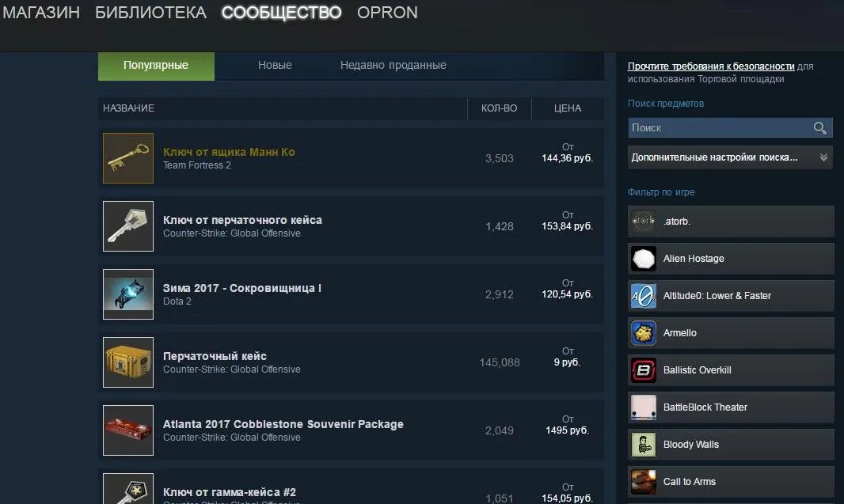
Task: Click the magnifier search icon
Action: point(819,128)
